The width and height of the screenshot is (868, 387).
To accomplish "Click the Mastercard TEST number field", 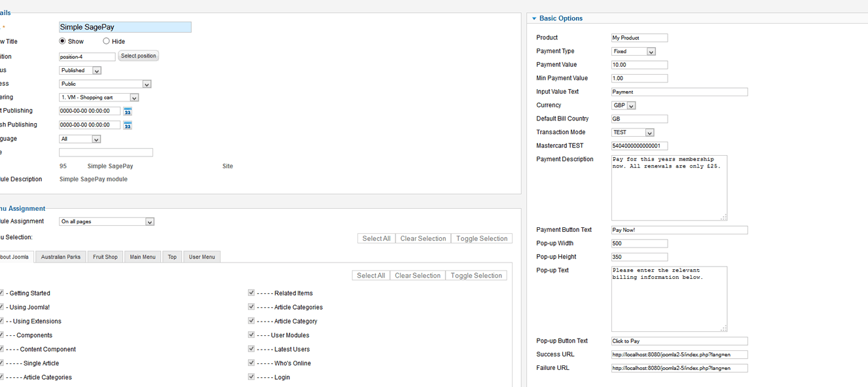I will click(x=640, y=146).
